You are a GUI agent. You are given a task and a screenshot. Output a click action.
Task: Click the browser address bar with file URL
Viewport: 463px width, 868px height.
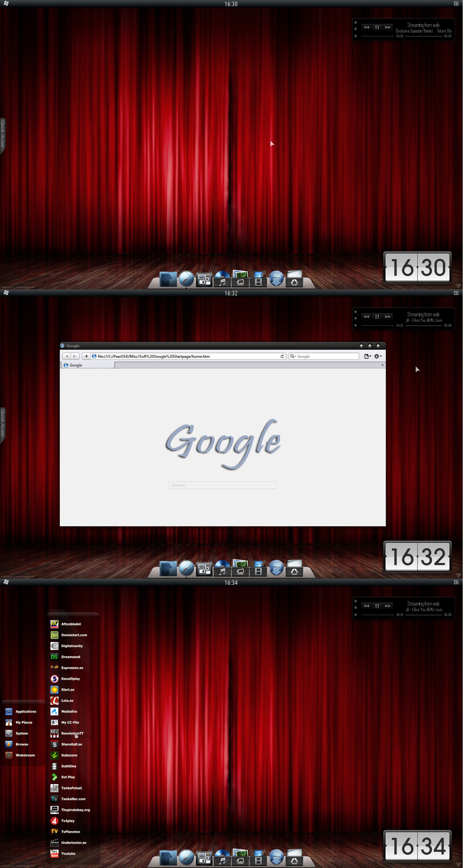189,356
